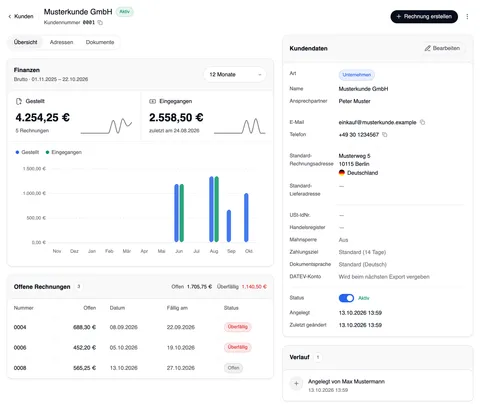Open invoice 0008 row
The width and height of the screenshot is (480, 408).
click(140, 368)
